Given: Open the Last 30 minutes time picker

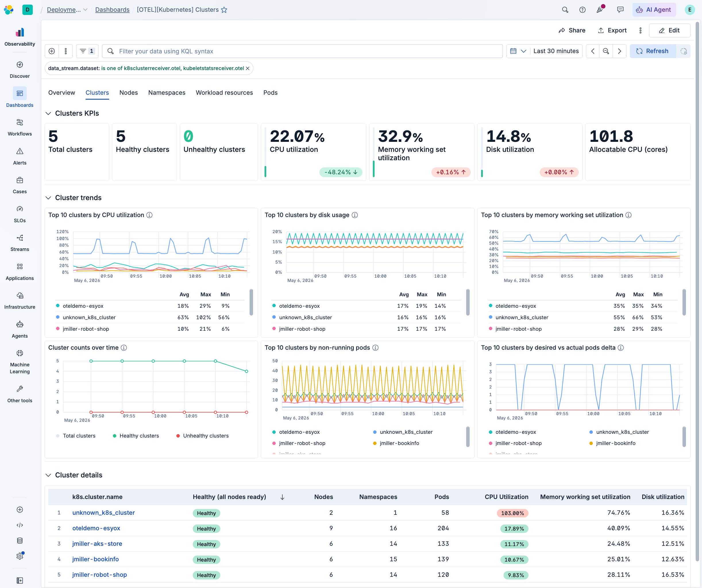Looking at the screenshot, I should 556,51.
